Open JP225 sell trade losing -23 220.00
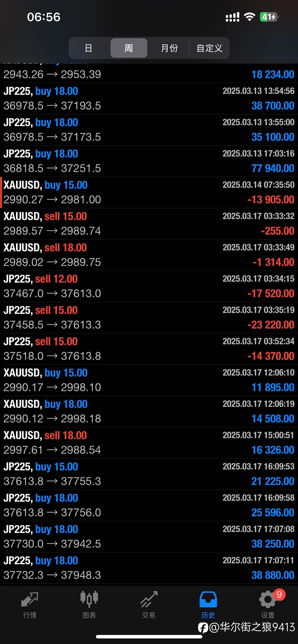 pyautogui.click(x=149, y=318)
